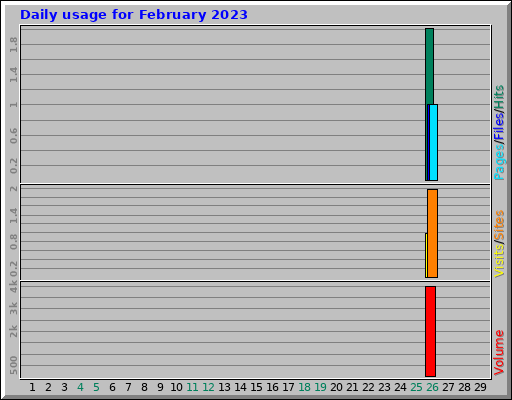Click green weekend day 11 label
The height and width of the screenshot is (400, 512).
click(192, 387)
